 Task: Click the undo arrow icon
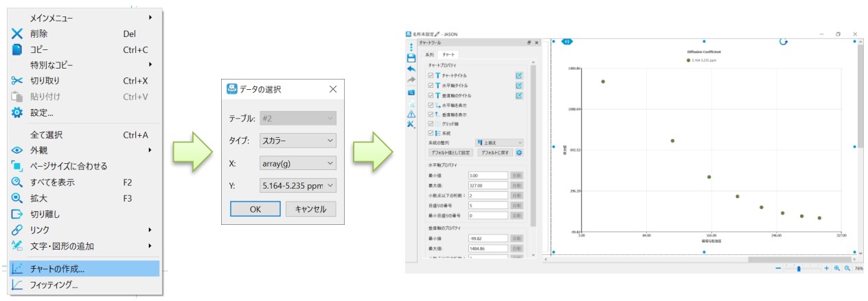click(411, 69)
